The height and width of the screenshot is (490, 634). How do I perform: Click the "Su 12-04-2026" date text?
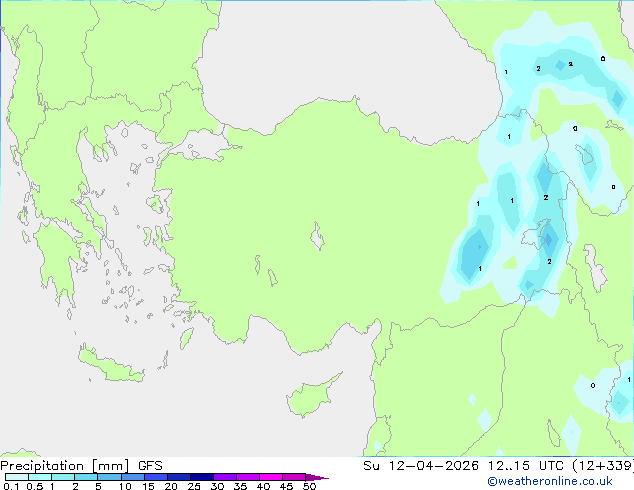tap(421, 466)
